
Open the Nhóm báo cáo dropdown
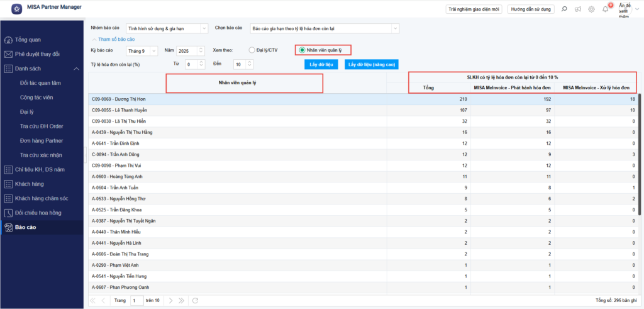pos(204,28)
